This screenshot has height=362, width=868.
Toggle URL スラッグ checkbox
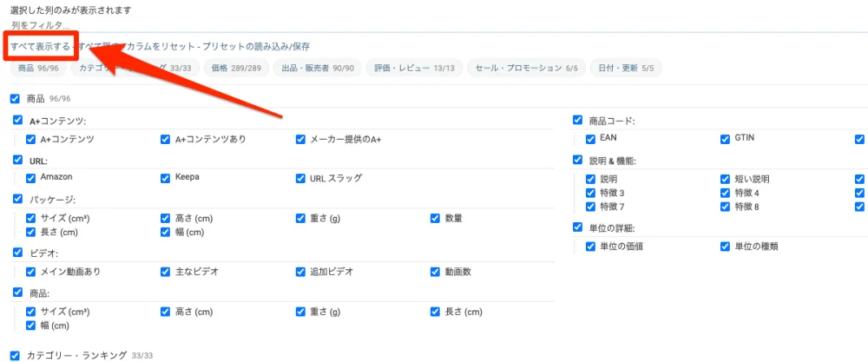300,178
